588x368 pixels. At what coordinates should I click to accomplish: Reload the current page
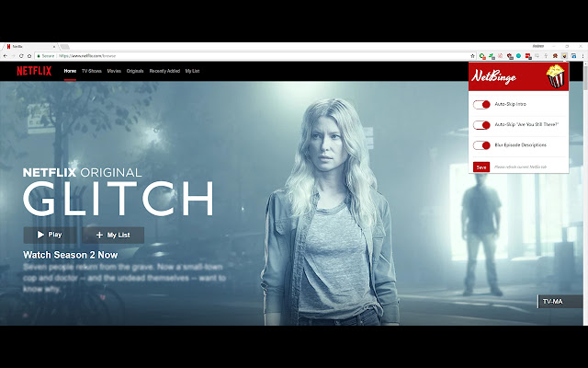[x=21, y=56]
